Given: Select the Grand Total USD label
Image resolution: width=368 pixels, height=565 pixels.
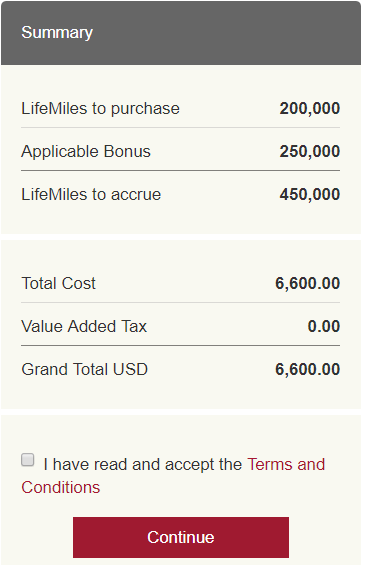Looking at the screenshot, I should (84, 369).
